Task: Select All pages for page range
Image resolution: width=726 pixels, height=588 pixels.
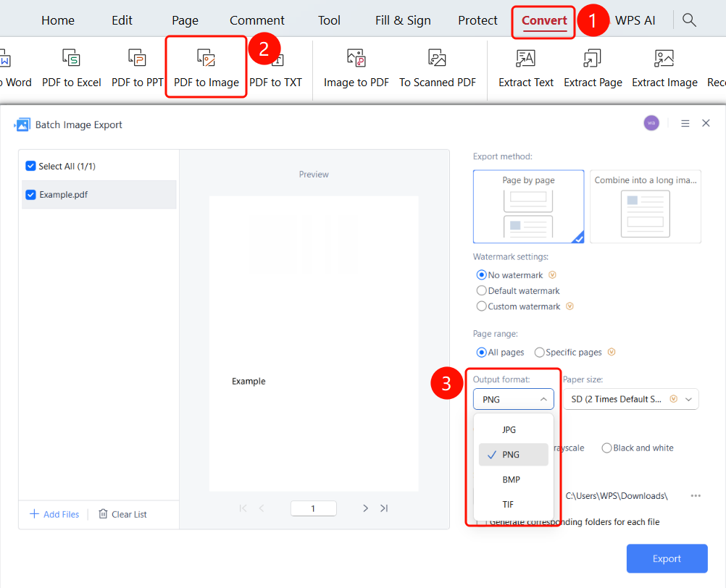Action: (x=482, y=353)
